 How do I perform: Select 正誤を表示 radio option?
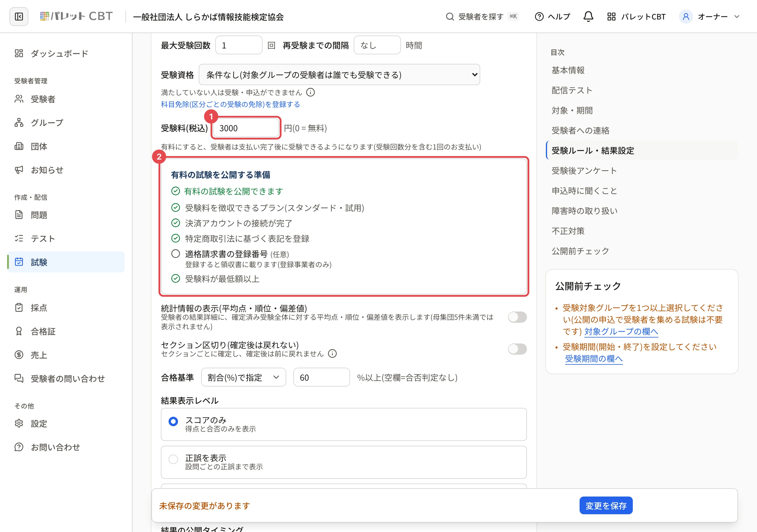[x=173, y=459]
